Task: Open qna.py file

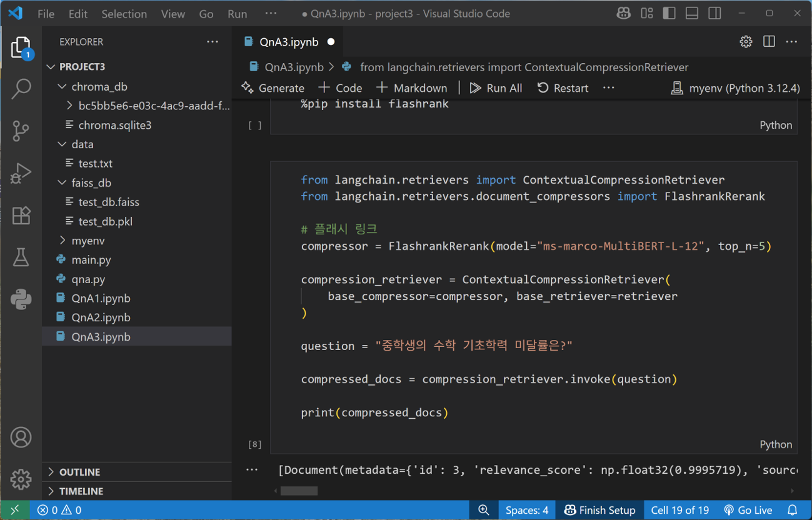Action: coord(137,279)
